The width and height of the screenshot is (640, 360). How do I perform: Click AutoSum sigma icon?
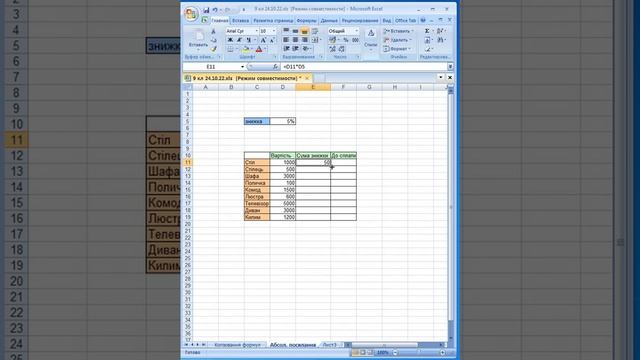point(427,31)
